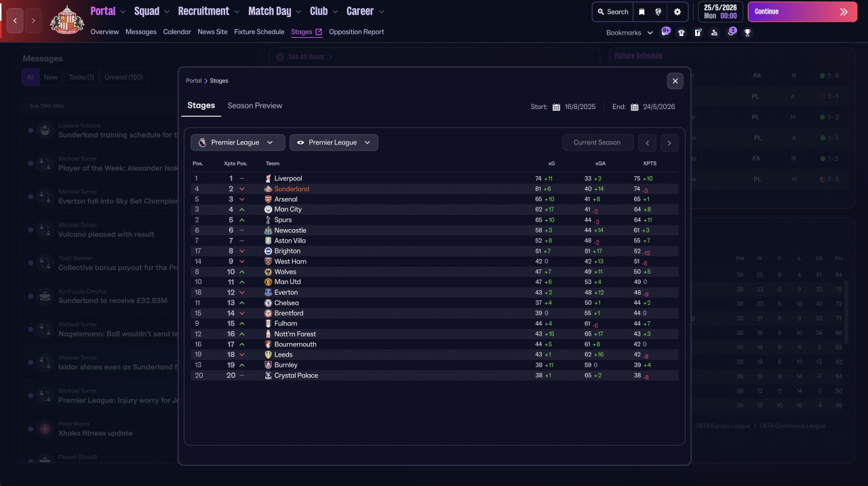Open the globe world icon in top bar

tap(658, 12)
